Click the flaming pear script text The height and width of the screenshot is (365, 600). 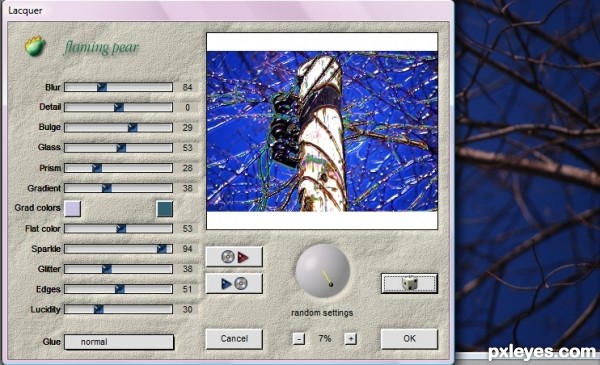[x=101, y=48]
